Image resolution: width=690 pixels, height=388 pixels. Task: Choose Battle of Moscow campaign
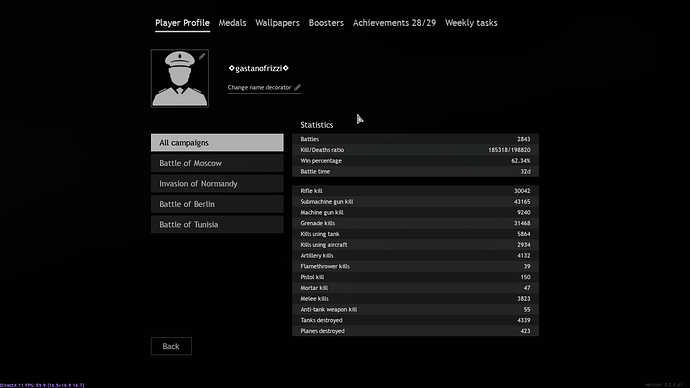(217, 163)
